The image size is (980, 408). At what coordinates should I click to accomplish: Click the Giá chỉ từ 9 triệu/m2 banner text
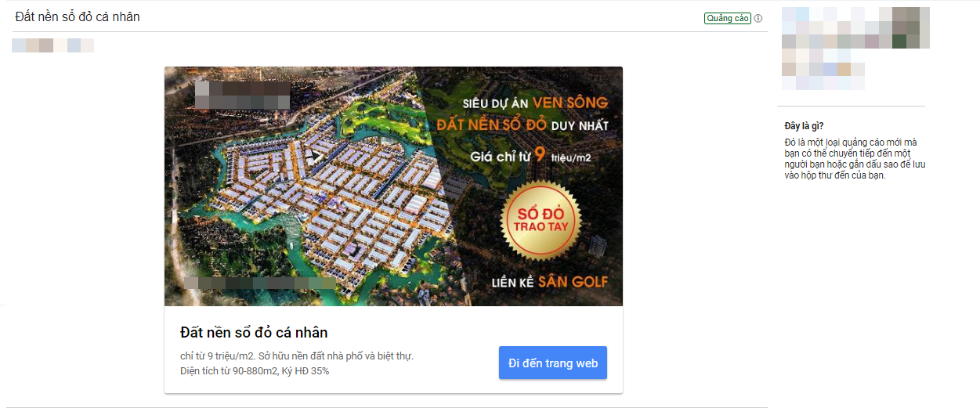point(530,156)
